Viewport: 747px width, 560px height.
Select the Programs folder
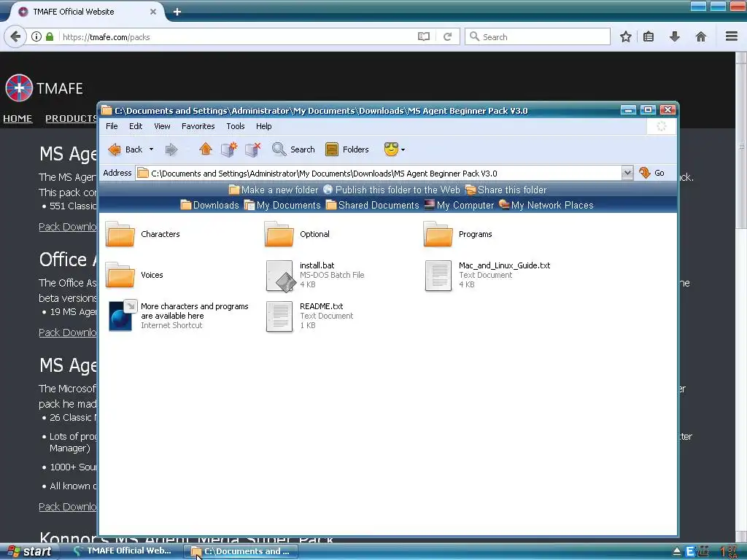point(458,234)
